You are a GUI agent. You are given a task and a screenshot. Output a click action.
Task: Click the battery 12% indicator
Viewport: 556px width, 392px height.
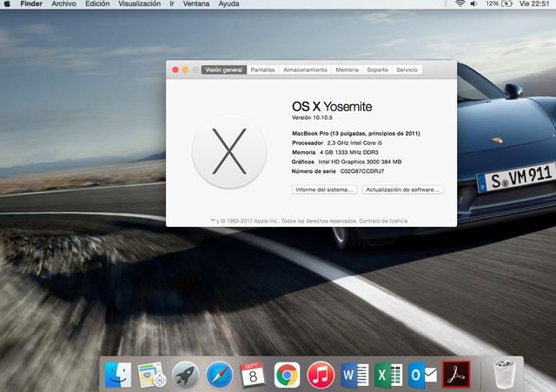tap(500, 3)
